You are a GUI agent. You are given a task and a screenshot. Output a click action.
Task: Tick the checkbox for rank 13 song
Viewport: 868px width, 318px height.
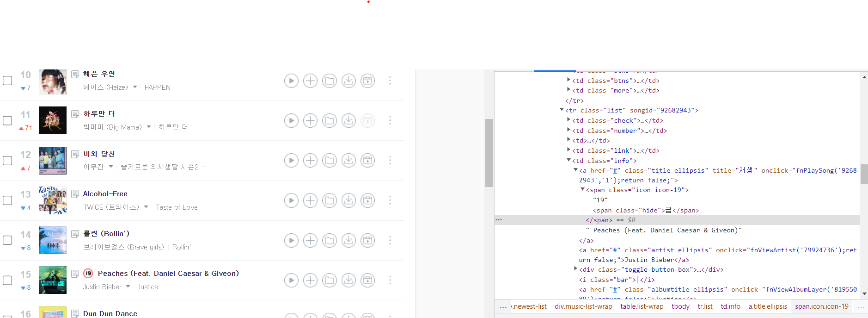(7, 200)
